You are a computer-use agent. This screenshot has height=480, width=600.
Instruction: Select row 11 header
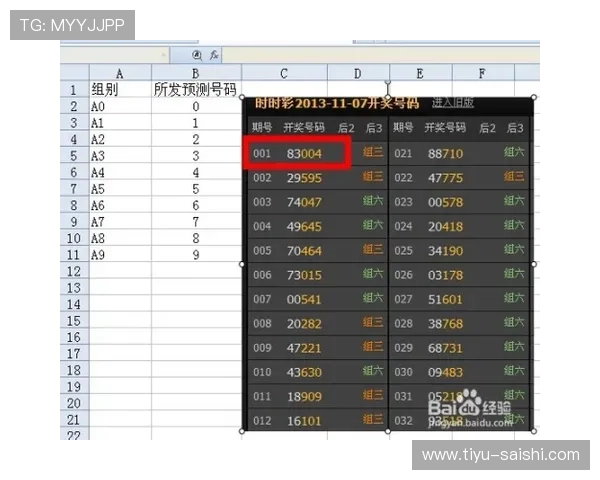coord(74,255)
